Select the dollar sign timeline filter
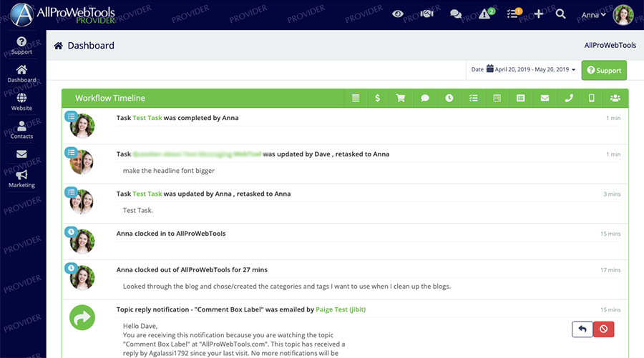The height and width of the screenshot is (358, 644). [377, 98]
